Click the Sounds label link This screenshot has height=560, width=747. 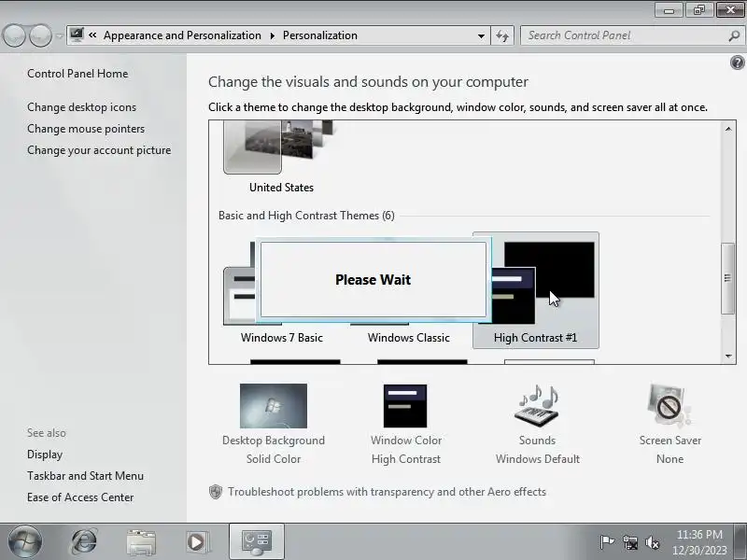click(538, 441)
